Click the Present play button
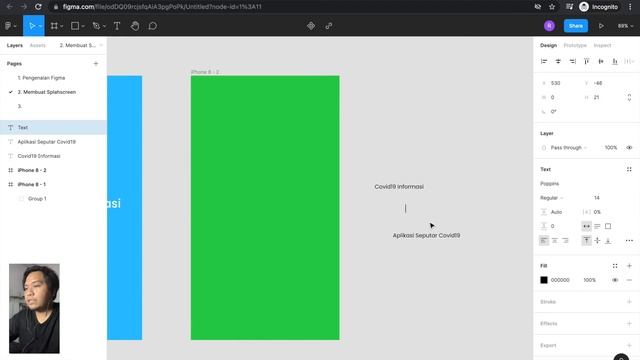640x360 pixels. pos(601,26)
